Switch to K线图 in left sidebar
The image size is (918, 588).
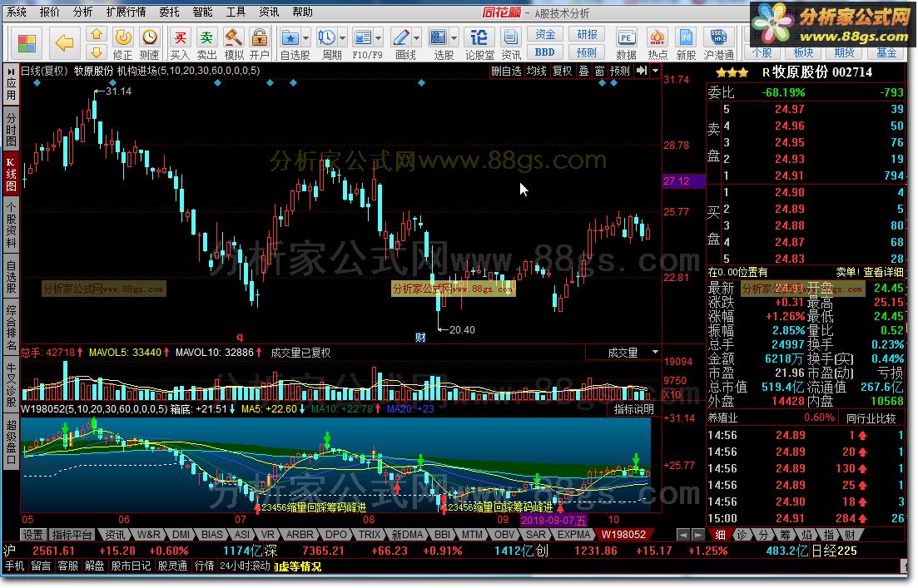pyautogui.click(x=11, y=174)
